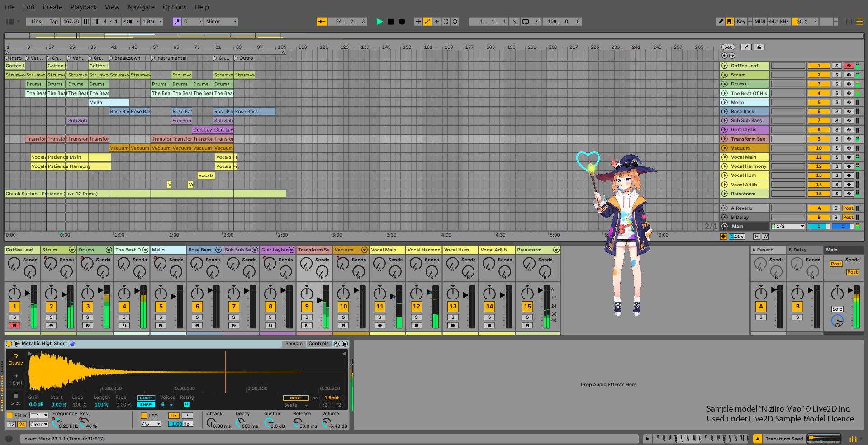Adjust the Main track volume slider showing 0

point(819,226)
